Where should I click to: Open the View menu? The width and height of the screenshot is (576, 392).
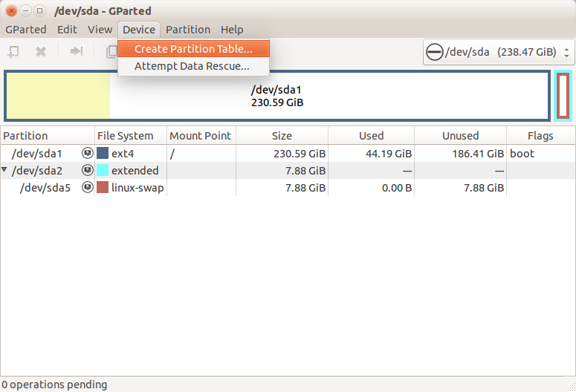(100, 30)
